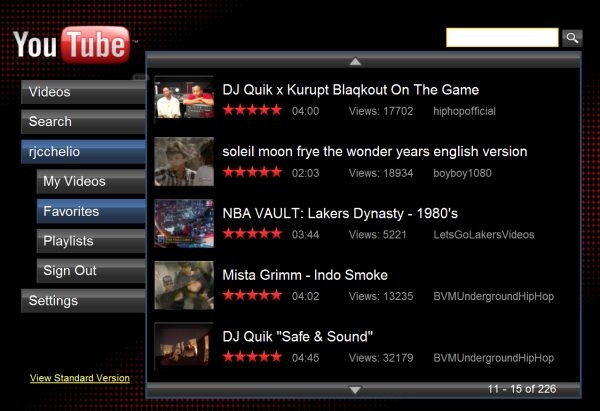Click the YouTube logo
The image size is (600, 411).
click(x=72, y=45)
